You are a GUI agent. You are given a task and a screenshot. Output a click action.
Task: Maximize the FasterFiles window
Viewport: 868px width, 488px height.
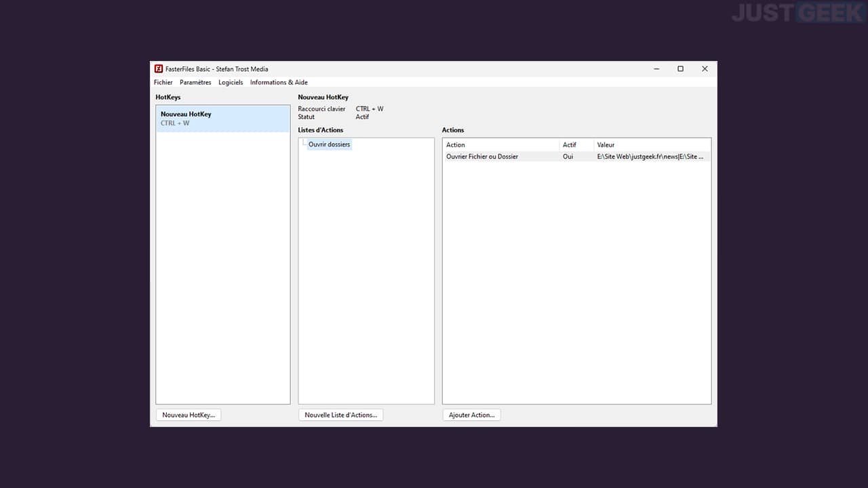click(x=680, y=68)
